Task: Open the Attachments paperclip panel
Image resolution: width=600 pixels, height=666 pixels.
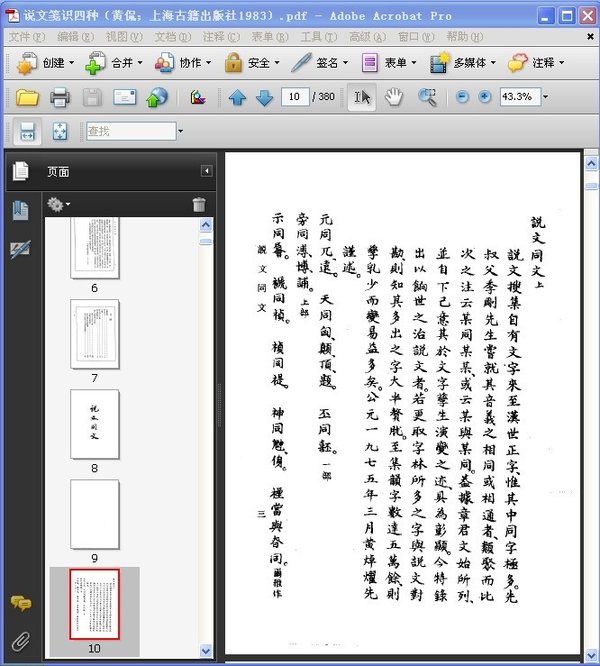Action: (x=21, y=642)
